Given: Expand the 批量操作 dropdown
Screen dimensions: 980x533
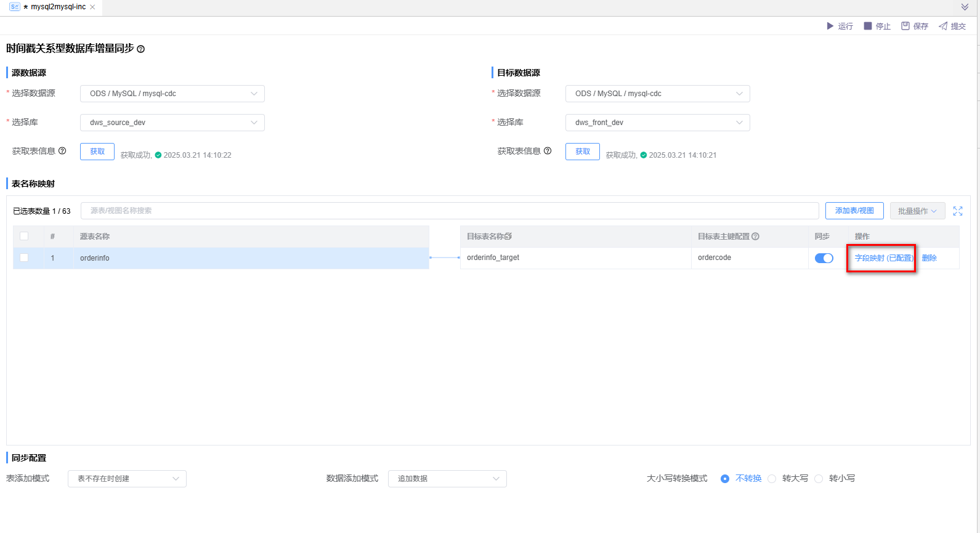Looking at the screenshot, I should 917,211.
